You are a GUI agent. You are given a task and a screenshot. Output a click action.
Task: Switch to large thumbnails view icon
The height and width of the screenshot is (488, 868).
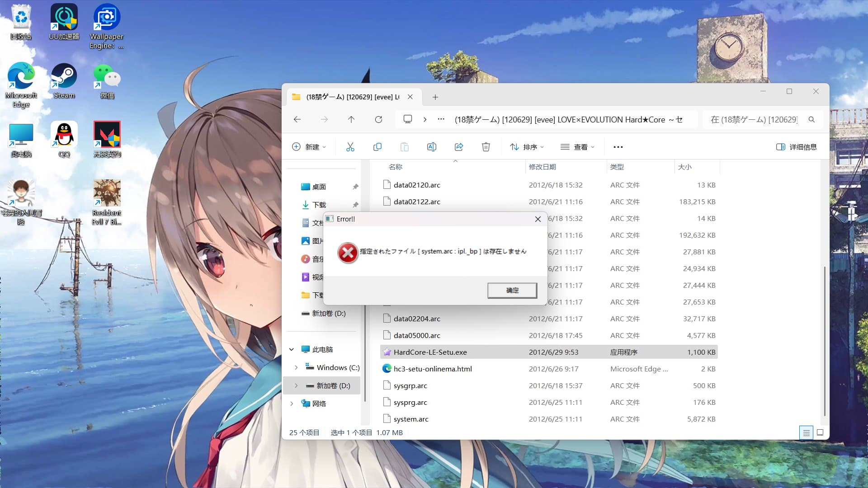820,432
